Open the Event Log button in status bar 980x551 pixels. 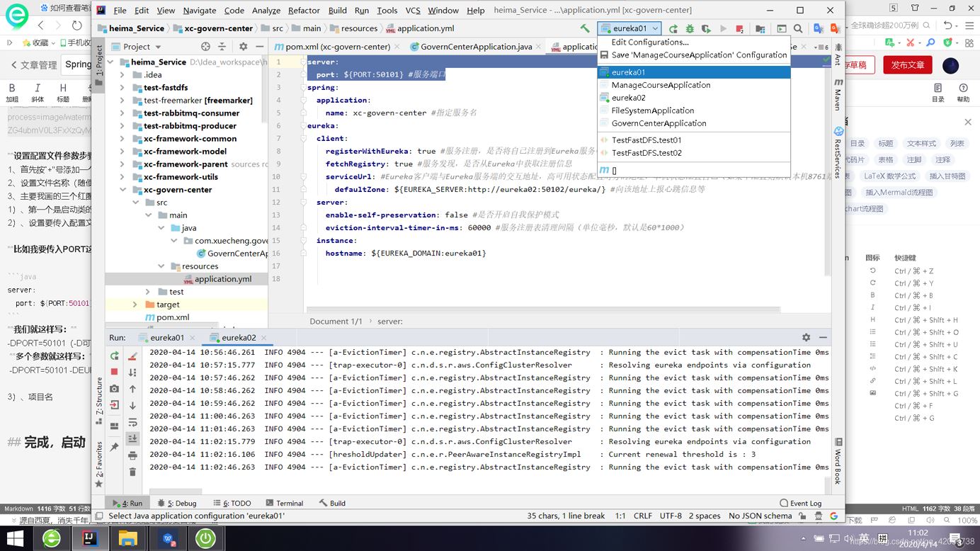point(801,503)
